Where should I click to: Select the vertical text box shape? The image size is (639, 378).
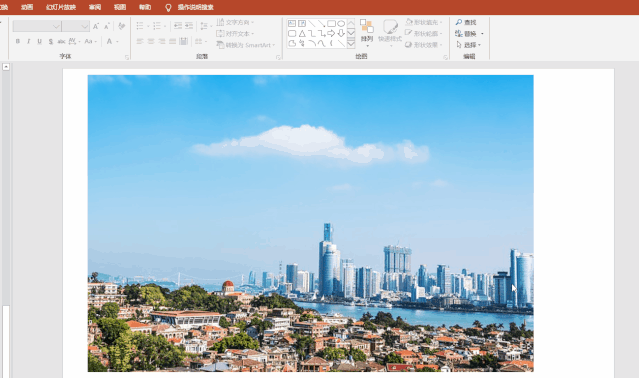[302, 24]
